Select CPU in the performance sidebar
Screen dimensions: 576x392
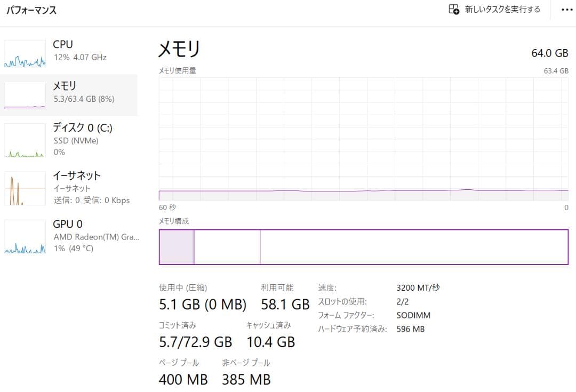click(63, 45)
